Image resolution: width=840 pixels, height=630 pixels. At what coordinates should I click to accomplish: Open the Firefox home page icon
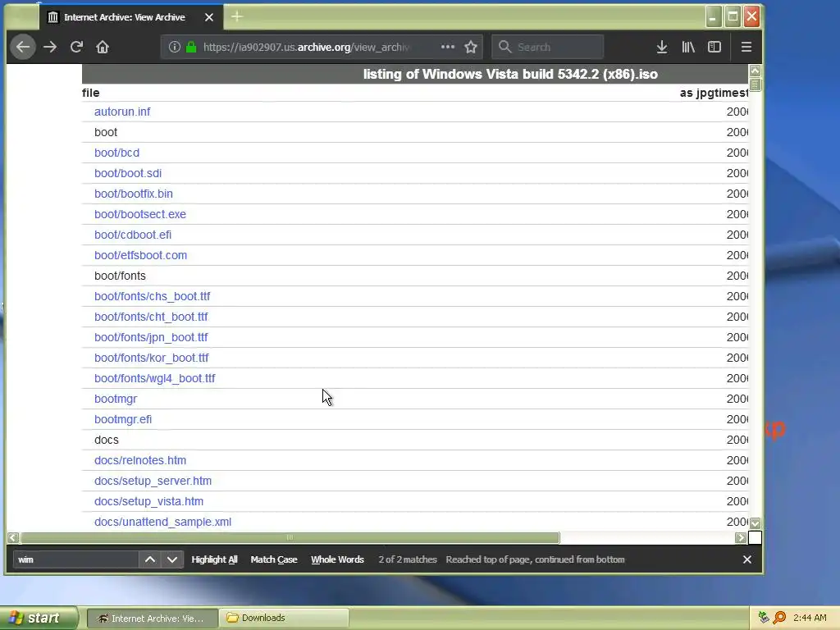pos(103,47)
